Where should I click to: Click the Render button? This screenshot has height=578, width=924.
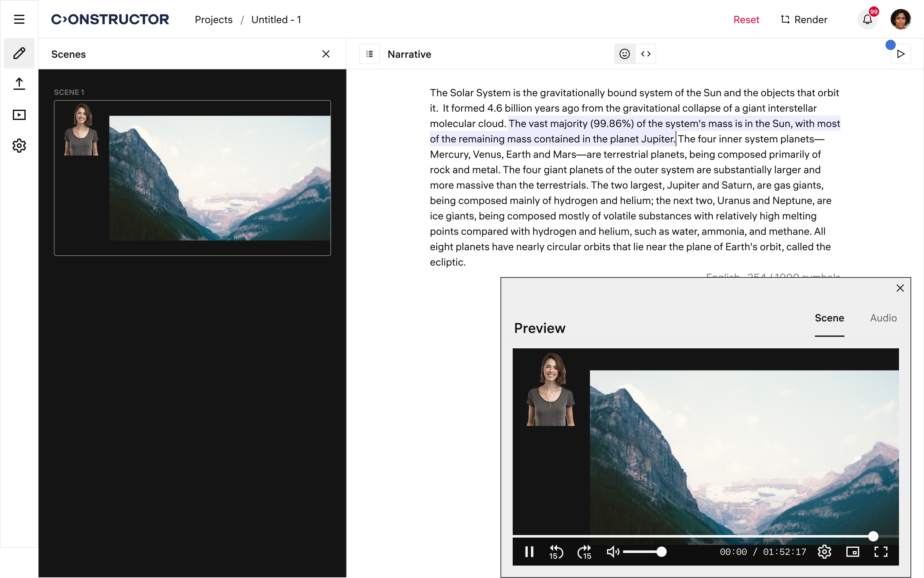pyautogui.click(x=804, y=20)
